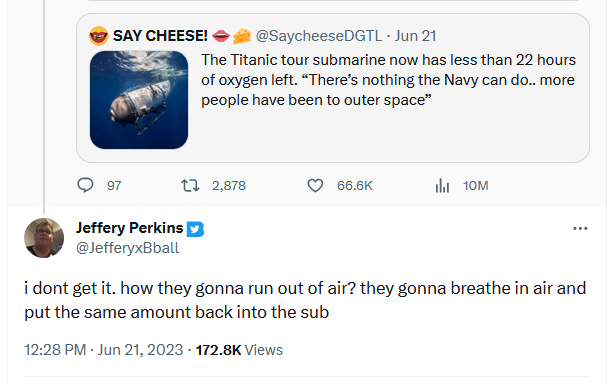Click the SAY CHEESE! display name

160,36
